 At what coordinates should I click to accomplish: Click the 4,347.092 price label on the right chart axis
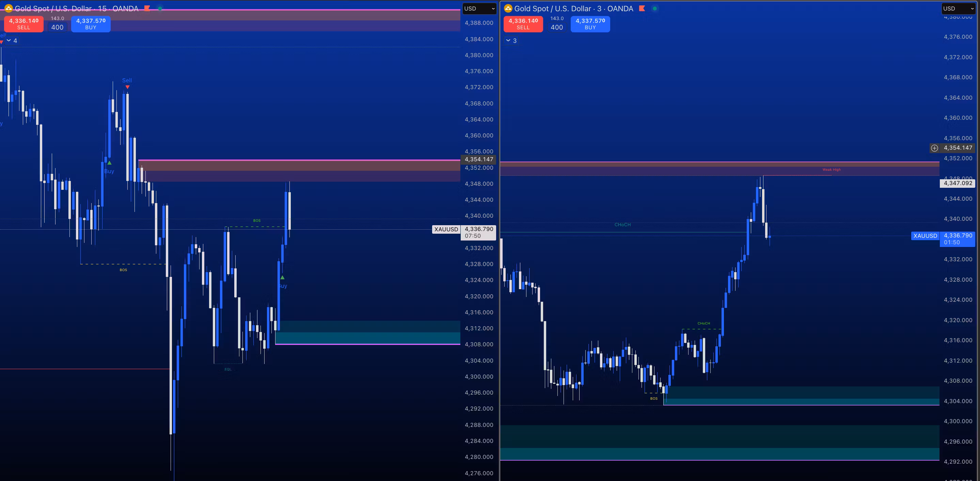coord(958,183)
